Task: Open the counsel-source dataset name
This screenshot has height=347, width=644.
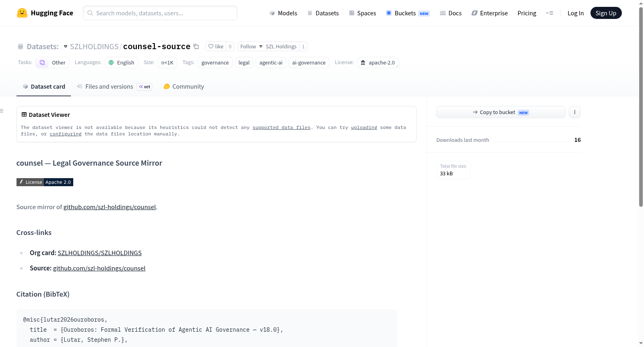Action: (157, 46)
